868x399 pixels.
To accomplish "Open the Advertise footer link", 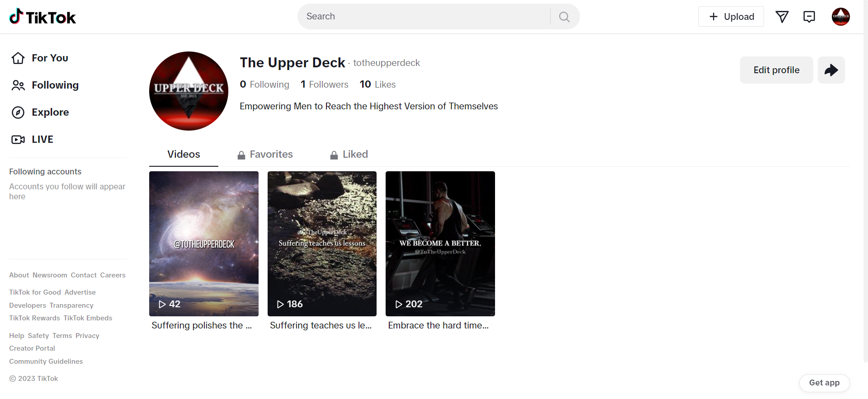I will pos(80,292).
